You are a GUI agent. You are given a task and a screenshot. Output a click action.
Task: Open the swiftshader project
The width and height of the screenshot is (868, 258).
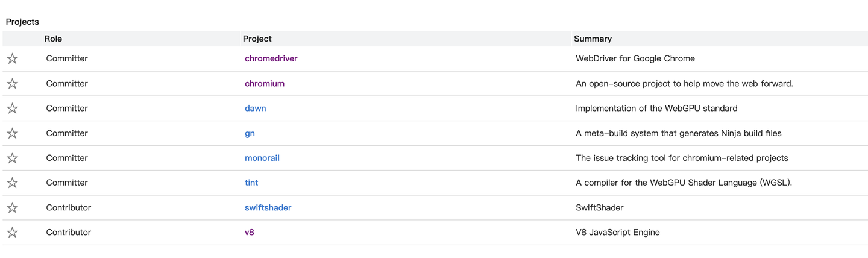pyautogui.click(x=268, y=207)
